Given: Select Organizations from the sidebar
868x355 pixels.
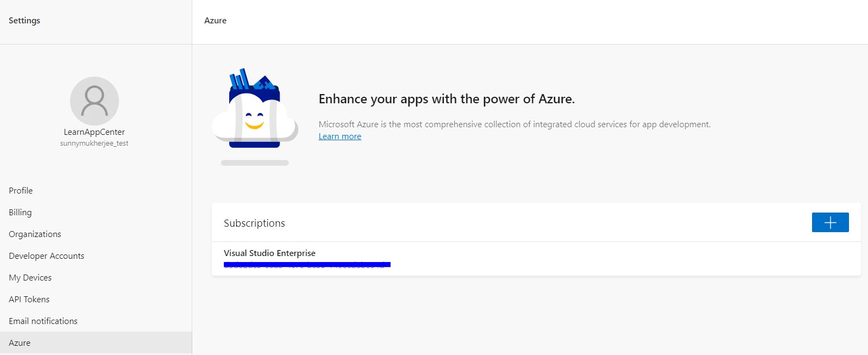Looking at the screenshot, I should [x=35, y=234].
